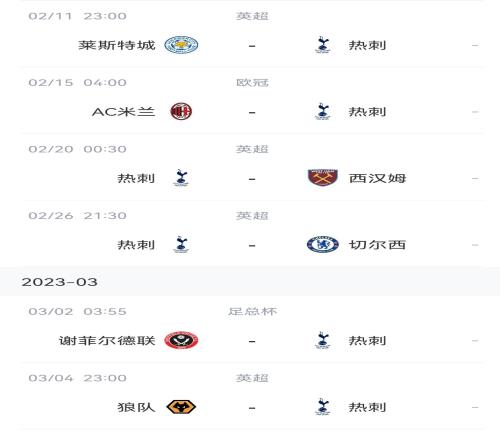Click the Wolves club crest
Viewport: 500px width, 440px height.
click(181, 407)
